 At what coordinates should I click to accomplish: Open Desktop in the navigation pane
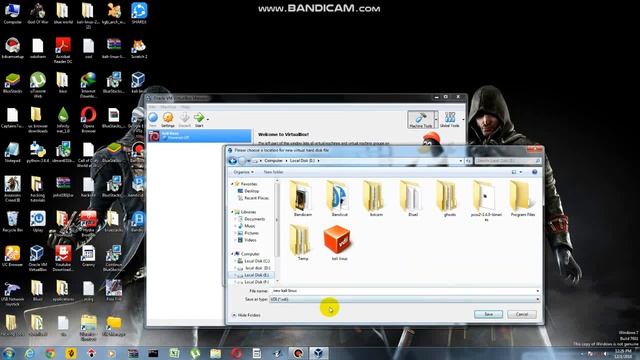click(x=249, y=191)
